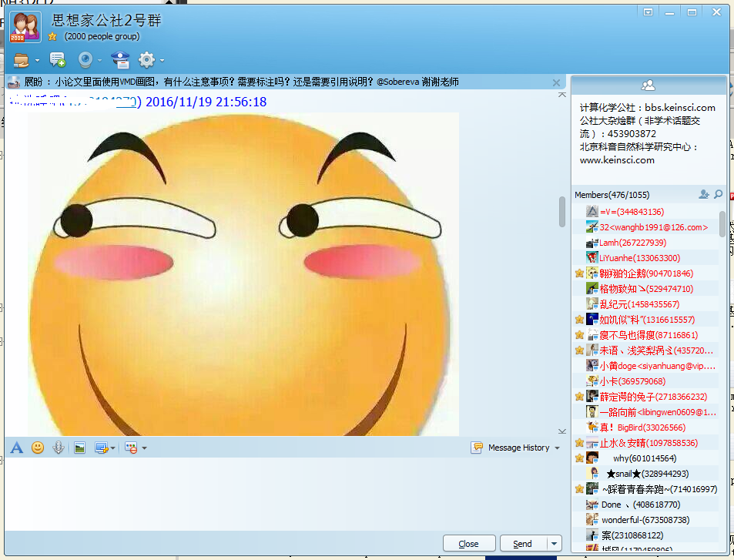Viewport: 734px width, 560px height.
Task: Select member 真！BigBird(33026566)
Action: click(646, 427)
